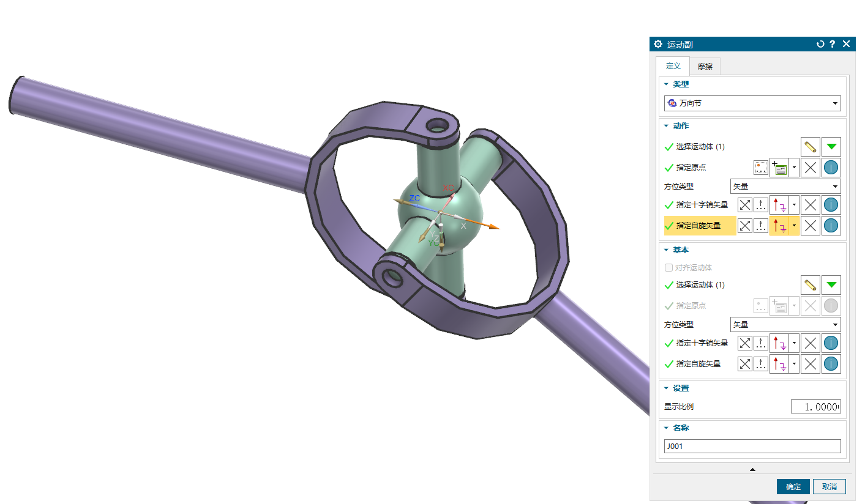Click the 取消 button
Viewport: 865px width, 504px height.
(829, 487)
